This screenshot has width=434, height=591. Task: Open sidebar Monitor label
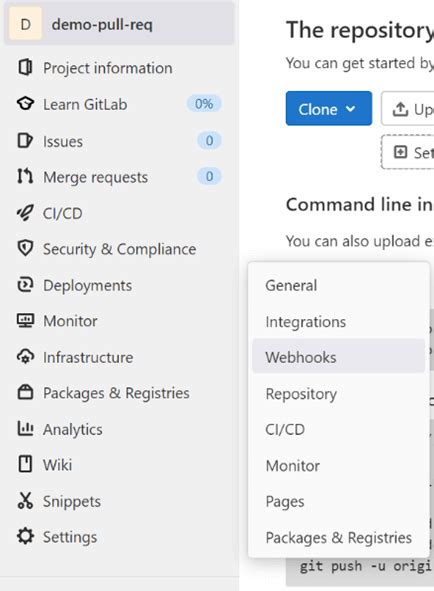point(70,321)
